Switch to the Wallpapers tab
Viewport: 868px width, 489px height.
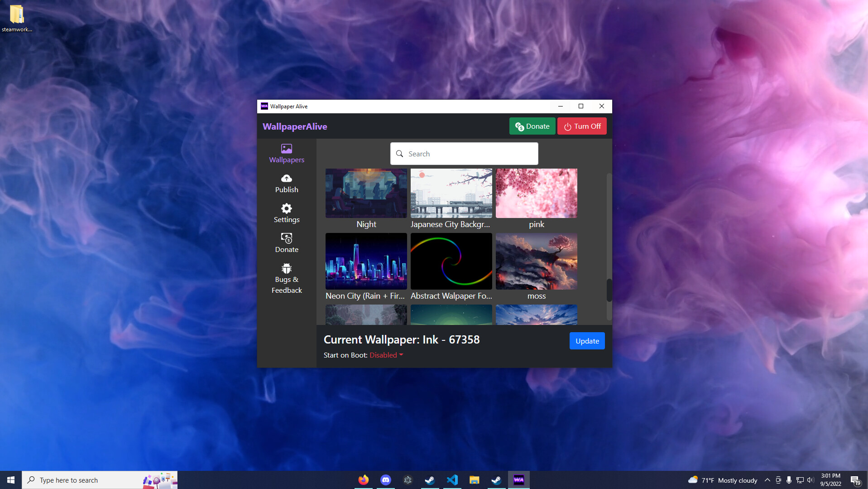click(x=286, y=154)
